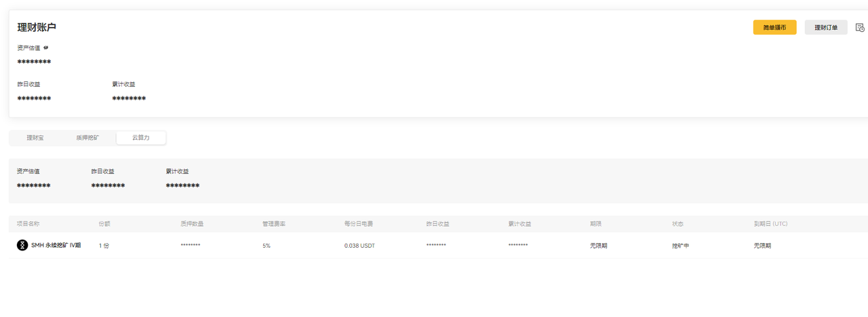Viewport: 868px width, 317px height.
Task: Click the 5% management fee cell
Action: 267,246
